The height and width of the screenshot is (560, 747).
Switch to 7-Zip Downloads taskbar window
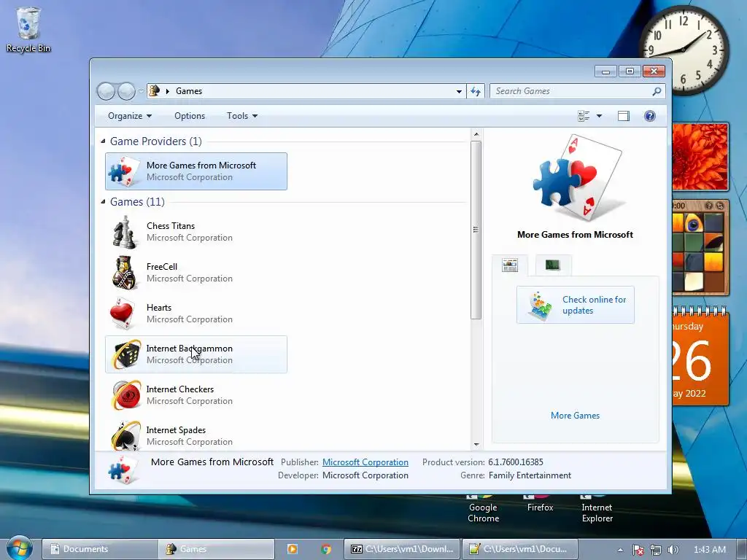coord(402,549)
